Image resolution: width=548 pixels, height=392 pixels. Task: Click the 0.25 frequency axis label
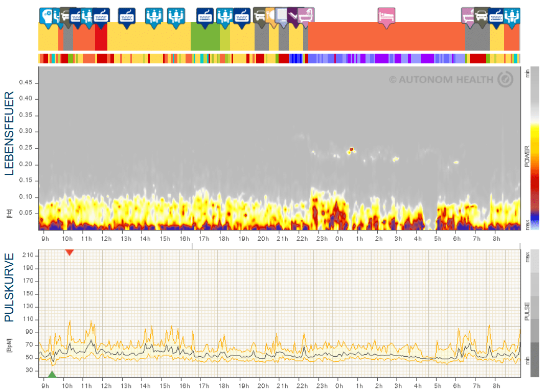26,147
